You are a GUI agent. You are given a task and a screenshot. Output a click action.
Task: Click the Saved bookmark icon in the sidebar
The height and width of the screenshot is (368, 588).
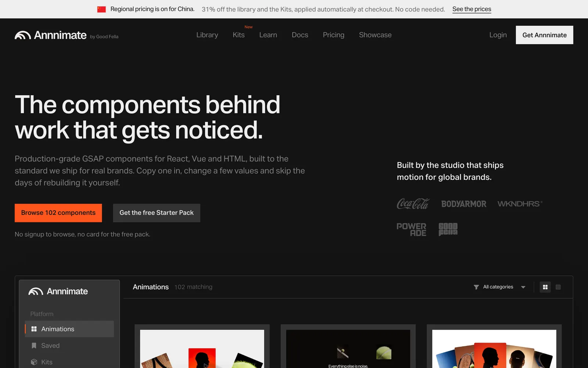pos(34,346)
